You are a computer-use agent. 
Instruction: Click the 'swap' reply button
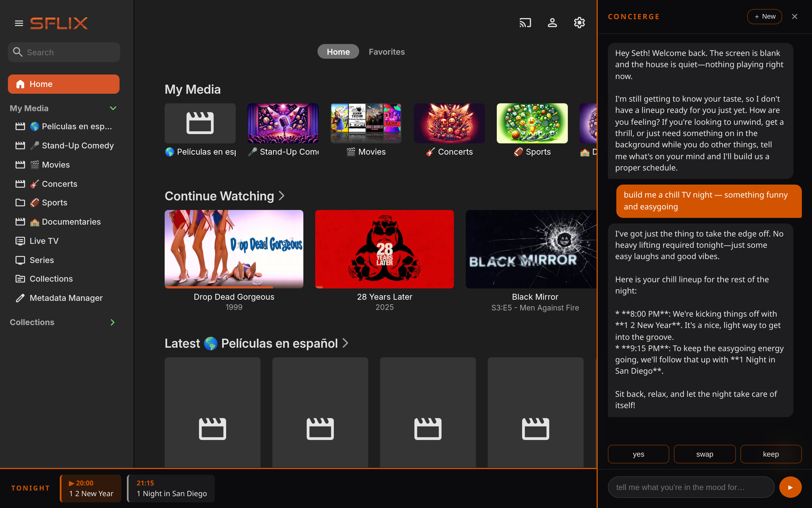point(705,454)
